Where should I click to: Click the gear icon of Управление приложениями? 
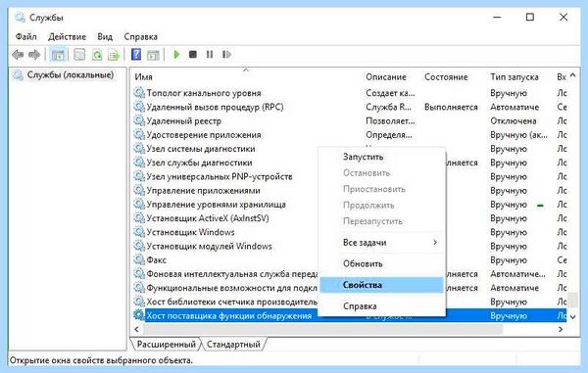point(139,190)
